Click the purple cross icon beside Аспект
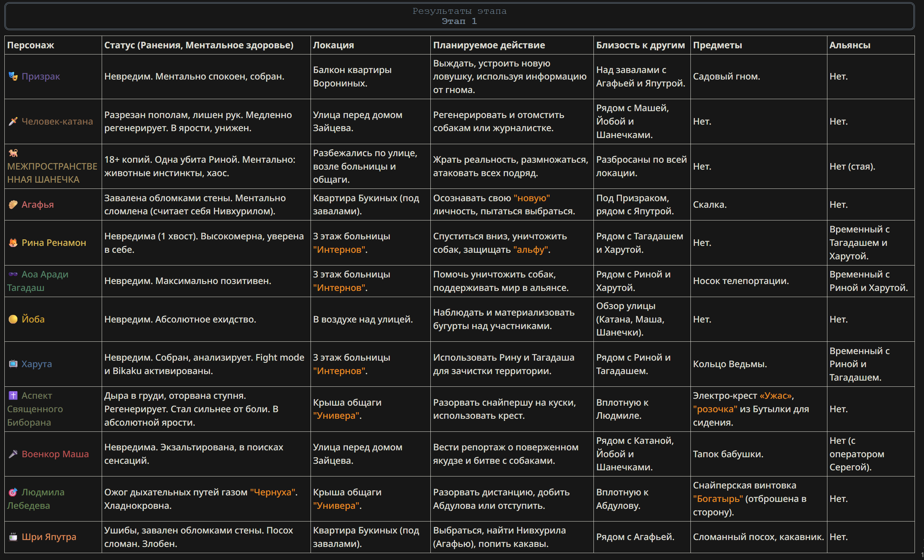Image resolution: width=924 pixels, height=560 pixels. point(13,395)
